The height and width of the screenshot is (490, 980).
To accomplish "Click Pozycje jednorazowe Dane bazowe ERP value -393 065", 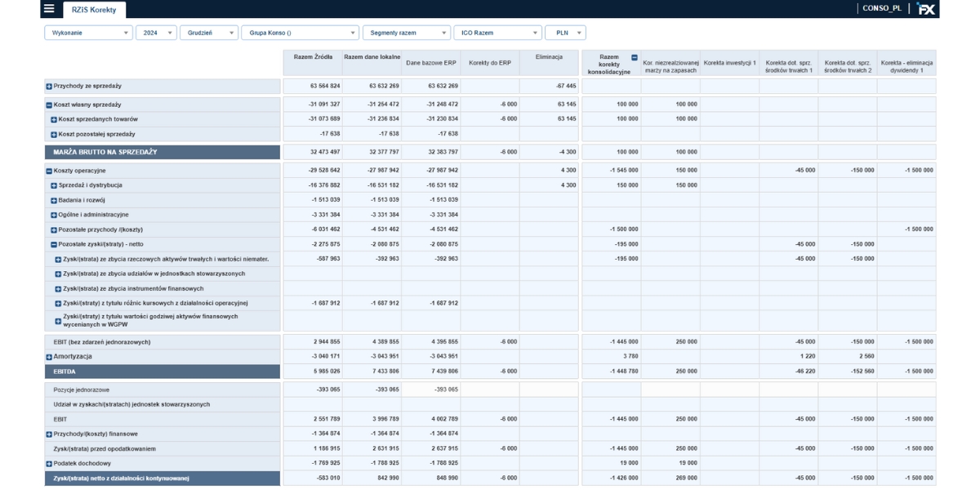I will [446, 390].
